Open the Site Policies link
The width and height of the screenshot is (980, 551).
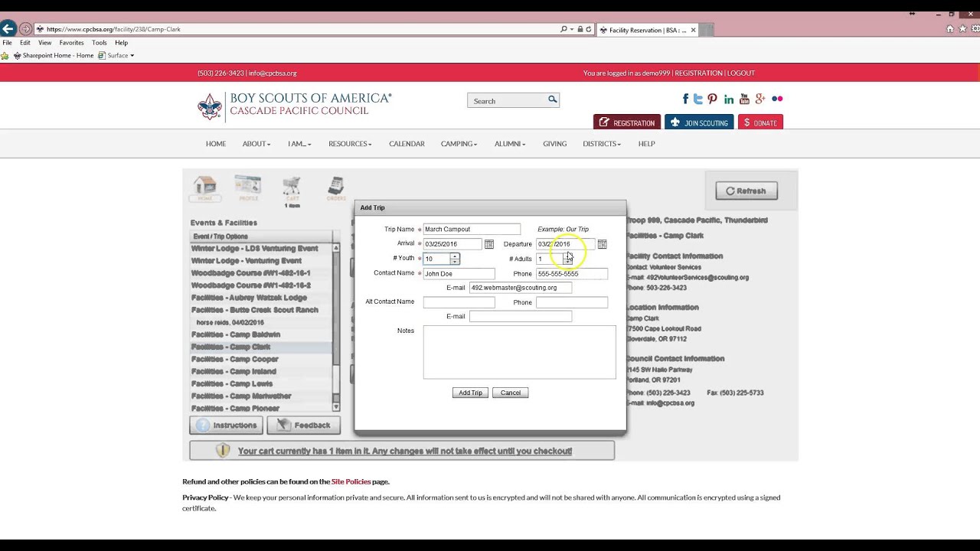pos(351,481)
